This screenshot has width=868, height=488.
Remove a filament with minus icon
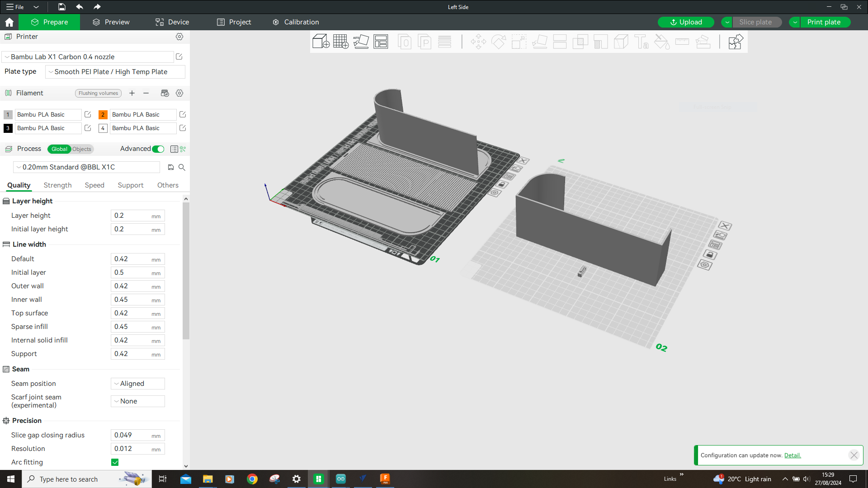146,93
